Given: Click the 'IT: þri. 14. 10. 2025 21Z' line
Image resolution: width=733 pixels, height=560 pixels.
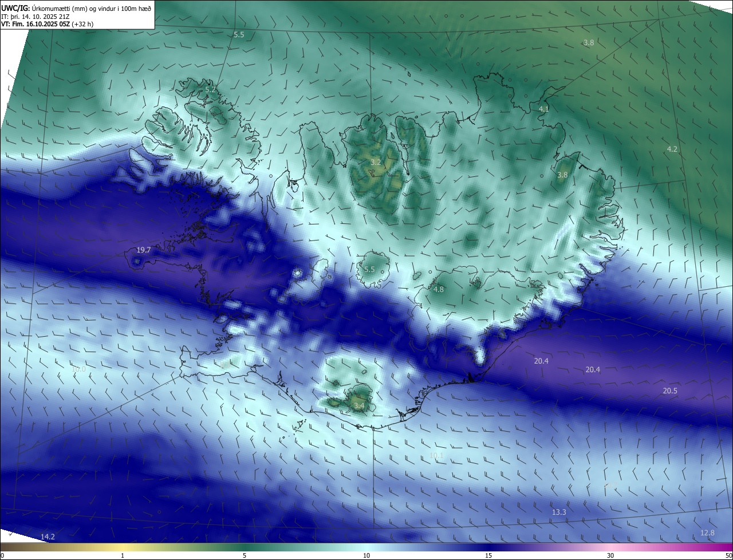Looking at the screenshot, I should (36, 17).
